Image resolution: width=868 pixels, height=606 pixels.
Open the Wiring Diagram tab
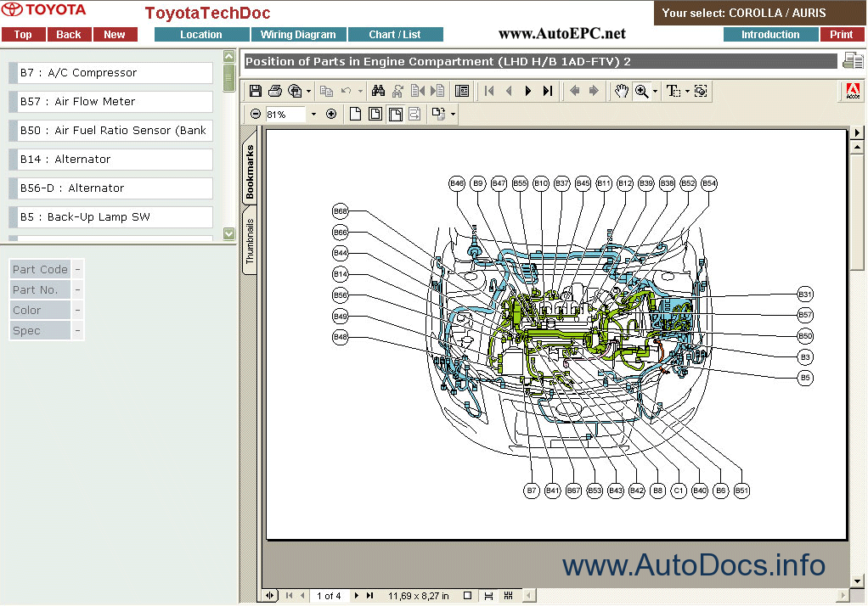click(x=298, y=34)
